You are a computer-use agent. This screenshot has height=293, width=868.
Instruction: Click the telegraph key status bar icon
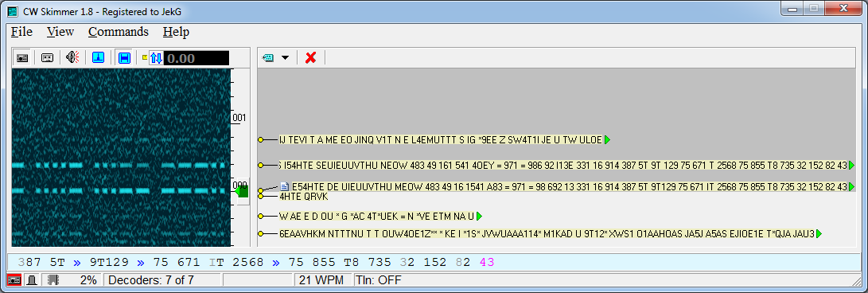pyautogui.click(x=32, y=280)
